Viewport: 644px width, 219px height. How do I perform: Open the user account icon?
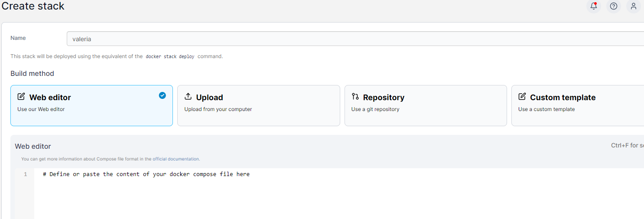tap(634, 6)
